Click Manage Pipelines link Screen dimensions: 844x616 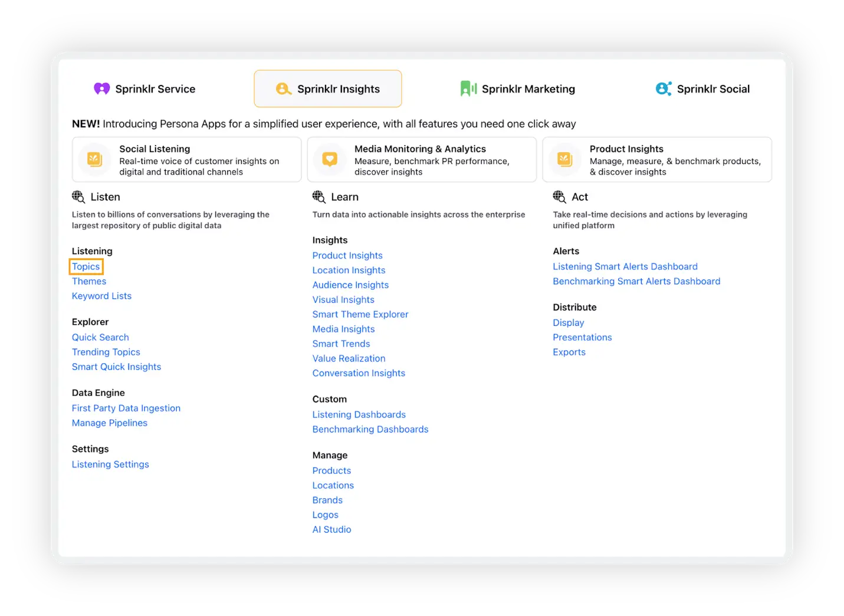click(110, 423)
